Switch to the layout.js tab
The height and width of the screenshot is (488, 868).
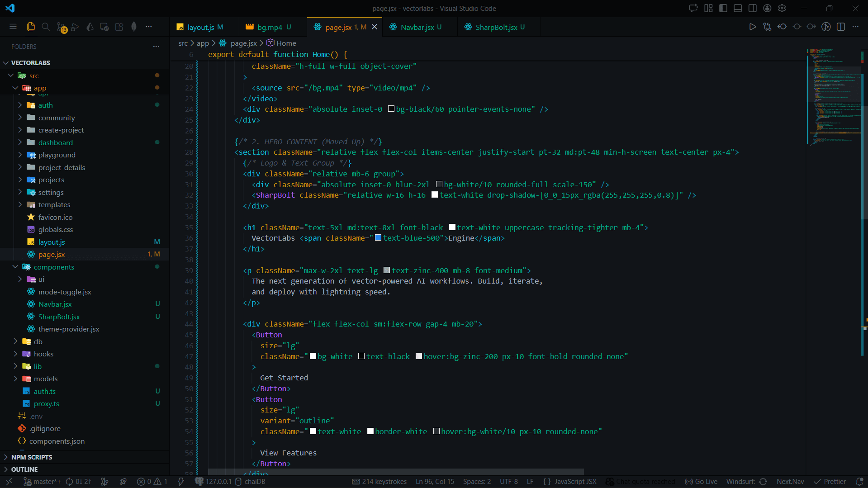[200, 27]
